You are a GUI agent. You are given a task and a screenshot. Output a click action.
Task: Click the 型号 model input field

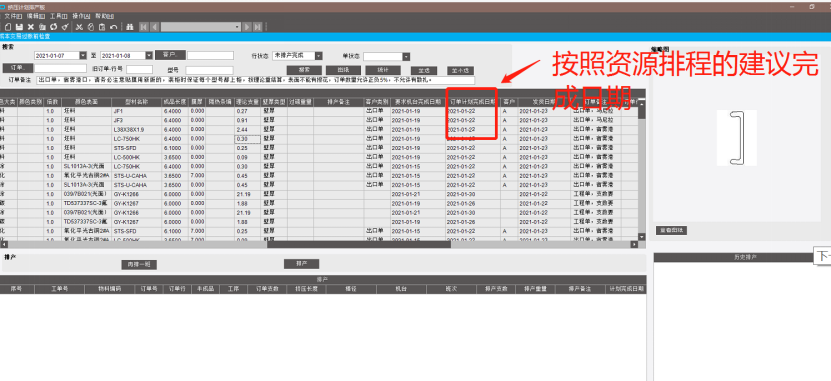pyautogui.click(x=209, y=70)
